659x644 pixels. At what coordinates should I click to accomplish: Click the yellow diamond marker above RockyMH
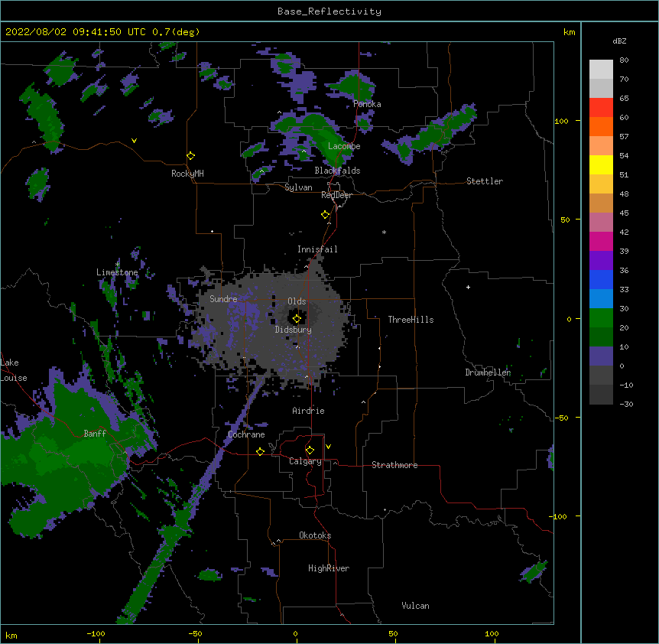[191, 156]
